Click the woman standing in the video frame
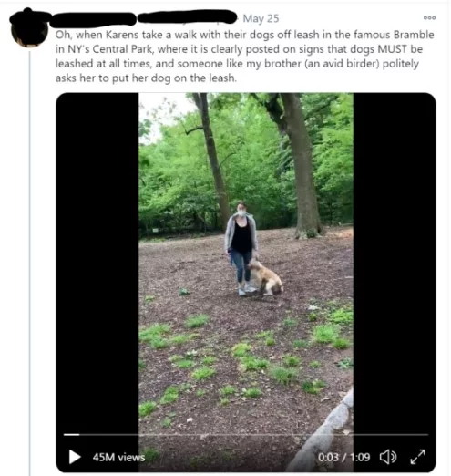The height and width of the screenshot is (476, 451). (241, 248)
